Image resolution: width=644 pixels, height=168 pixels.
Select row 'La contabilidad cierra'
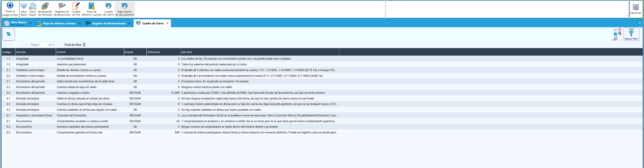click(x=322, y=59)
